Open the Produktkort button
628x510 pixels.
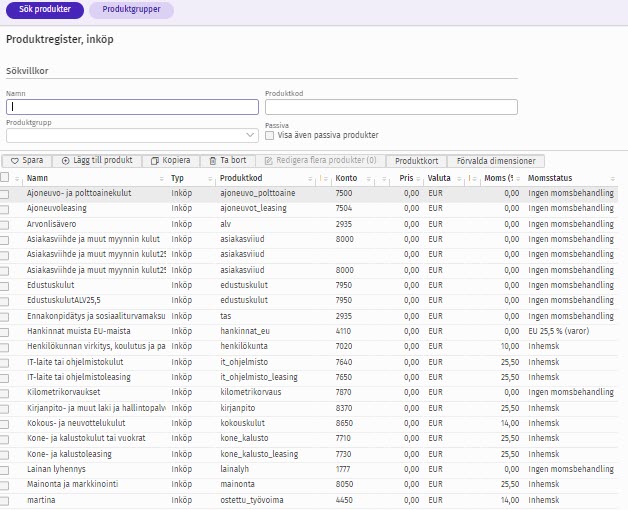(417, 161)
